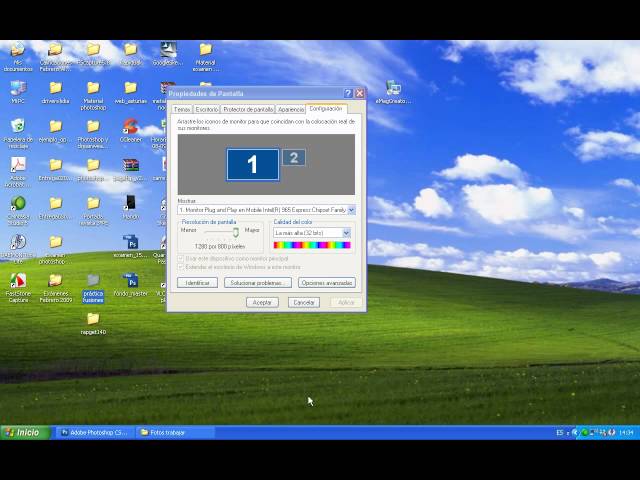The width and height of the screenshot is (640, 480).
Task: Switch to Adobe Photoshop CS taskbar item
Action: click(94, 433)
